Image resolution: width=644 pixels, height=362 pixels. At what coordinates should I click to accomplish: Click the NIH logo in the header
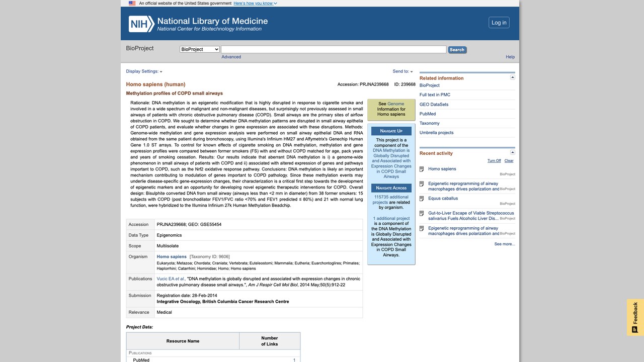pyautogui.click(x=141, y=24)
